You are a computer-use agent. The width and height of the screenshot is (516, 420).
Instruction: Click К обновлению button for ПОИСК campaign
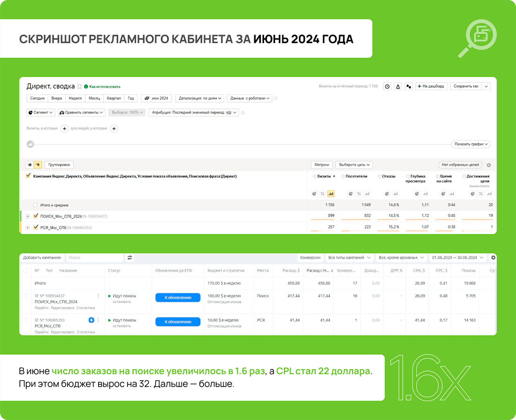click(178, 298)
